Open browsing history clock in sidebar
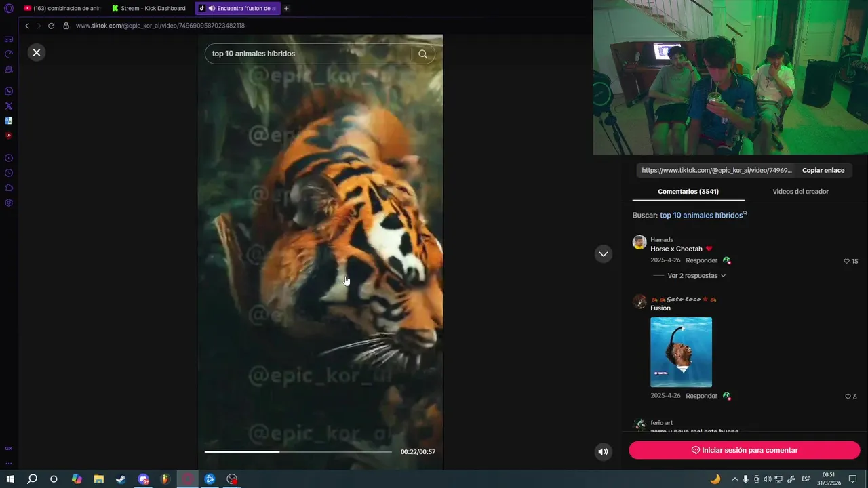This screenshot has height=488, width=868. tap(9, 173)
